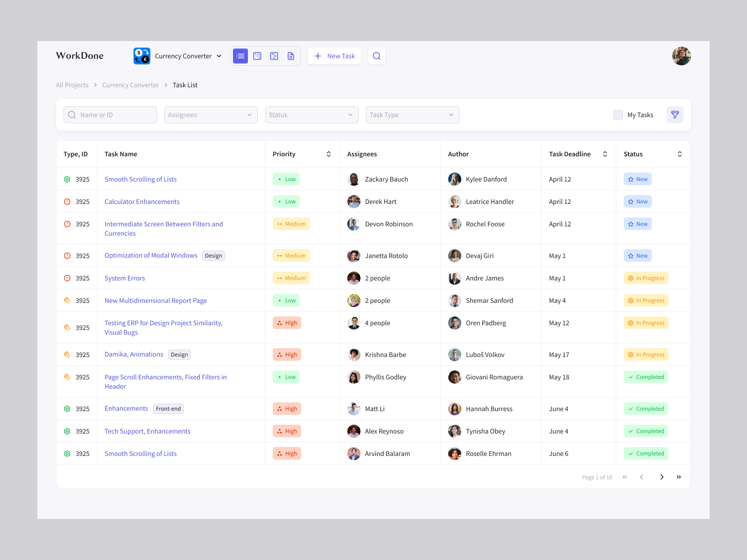Switch to the board grid view
Screen dimensions: 747x560
[257, 56]
